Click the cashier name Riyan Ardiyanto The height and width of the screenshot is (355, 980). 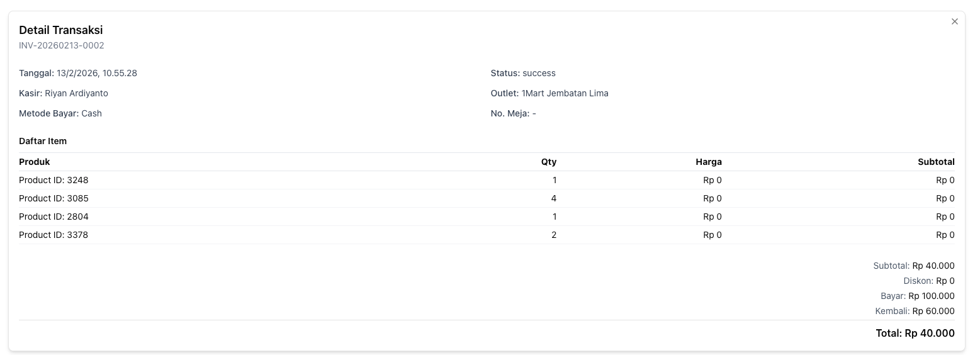[x=77, y=93]
